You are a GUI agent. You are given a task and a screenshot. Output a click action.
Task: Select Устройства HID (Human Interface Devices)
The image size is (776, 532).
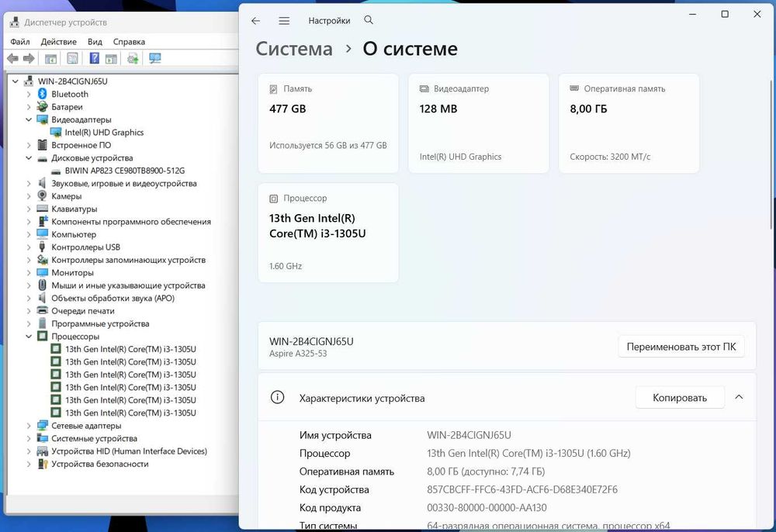pos(129,451)
